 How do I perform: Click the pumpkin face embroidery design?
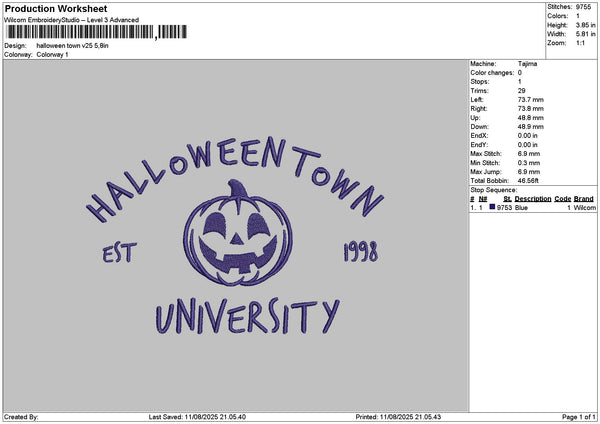point(238,234)
